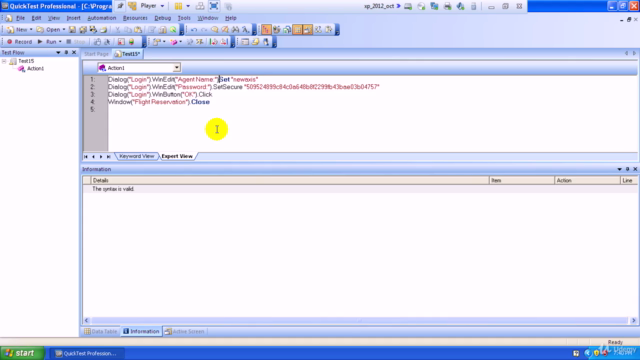Screen dimensions: 640x360
Task: Click the QuickTest Professional taskbar button
Action: pyautogui.click(x=86, y=353)
